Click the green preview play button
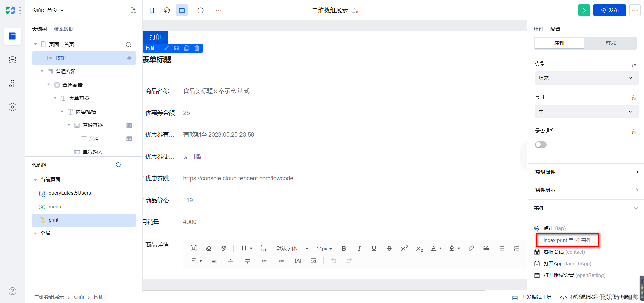The image size is (644, 303). (x=584, y=10)
